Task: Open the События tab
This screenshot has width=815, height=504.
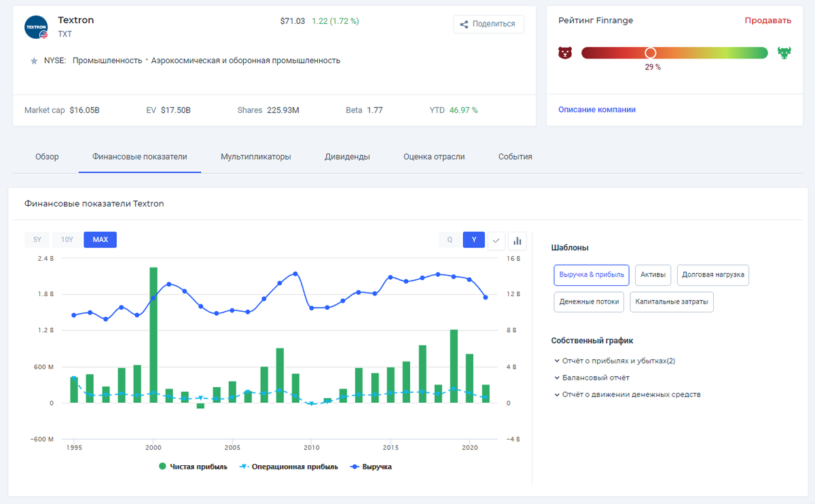Action: coord(515,157)
